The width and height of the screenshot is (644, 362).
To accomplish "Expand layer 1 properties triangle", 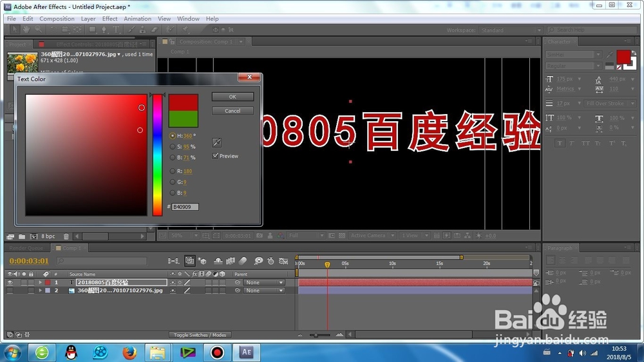I will (x=40, y=282).
